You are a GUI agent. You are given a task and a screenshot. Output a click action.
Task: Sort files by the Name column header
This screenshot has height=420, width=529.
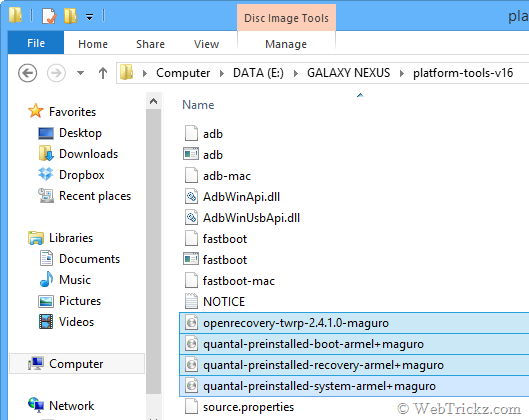198,105
